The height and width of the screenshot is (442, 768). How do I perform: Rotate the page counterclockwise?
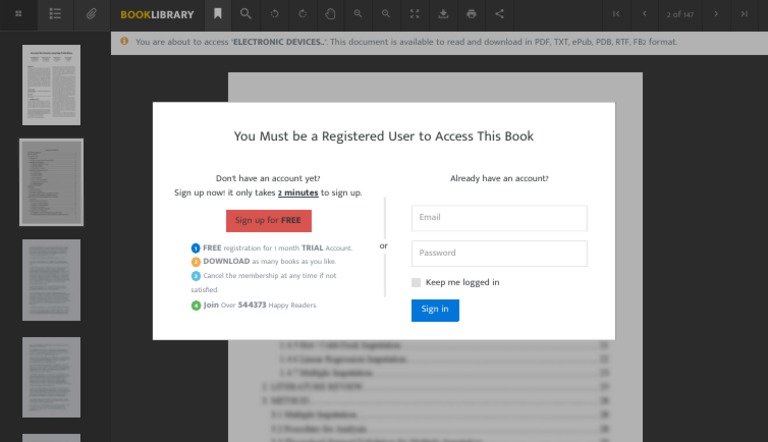[x=275, y=14]
